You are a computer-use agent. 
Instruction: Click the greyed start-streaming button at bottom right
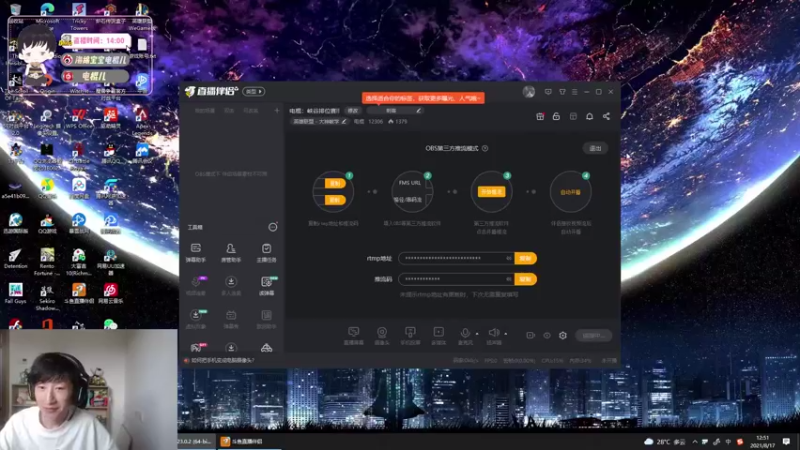tap(593, 335)
